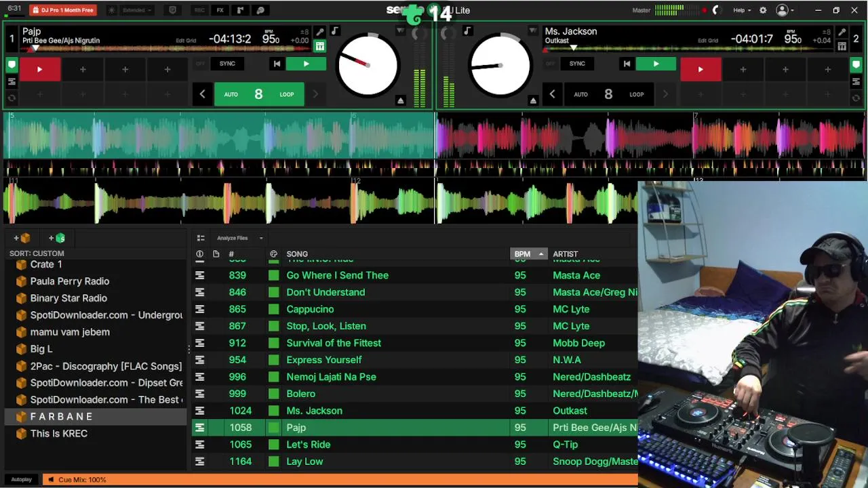The width and height of the screenshot is (868, 488).
Task: Toggle the brightness display icon beside Extended
Action: [x=112, y=10]
